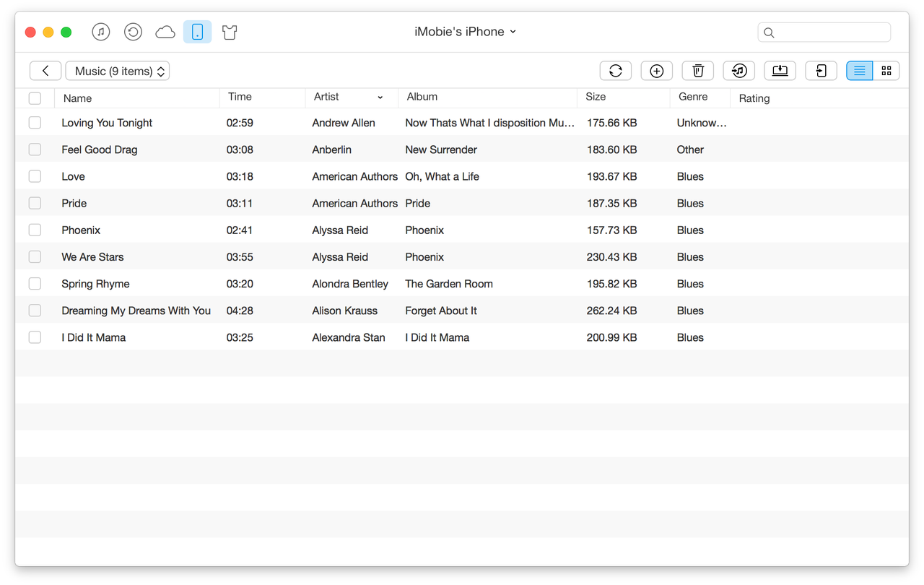Image resolution: width=924 pixels, height=585 pixels.
Task: Add music with the plus button
Action: [x=657, y=71]
